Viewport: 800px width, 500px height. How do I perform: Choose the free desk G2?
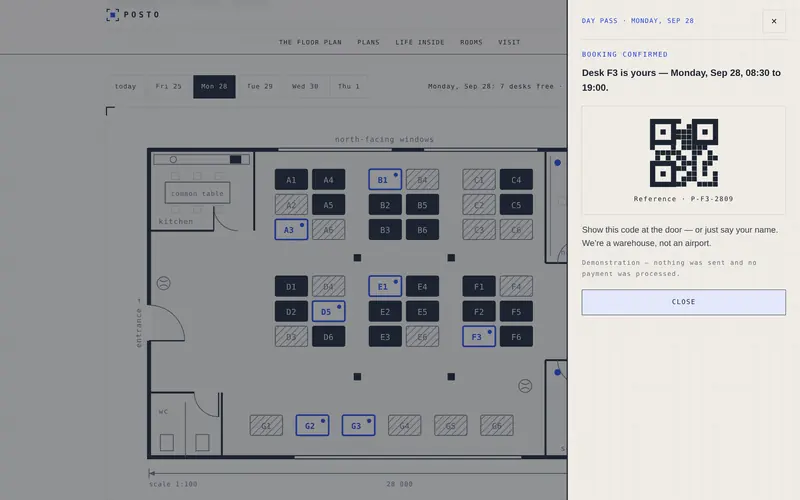point(312,425)
